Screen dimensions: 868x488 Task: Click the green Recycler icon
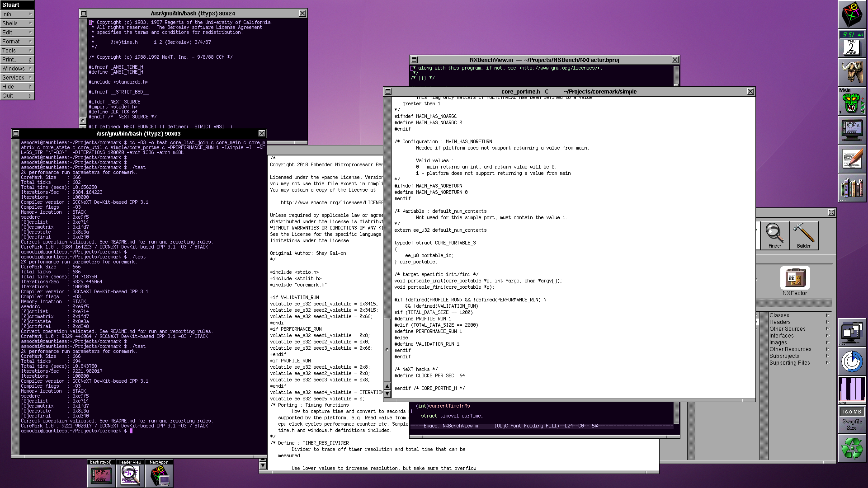point(852,448)
